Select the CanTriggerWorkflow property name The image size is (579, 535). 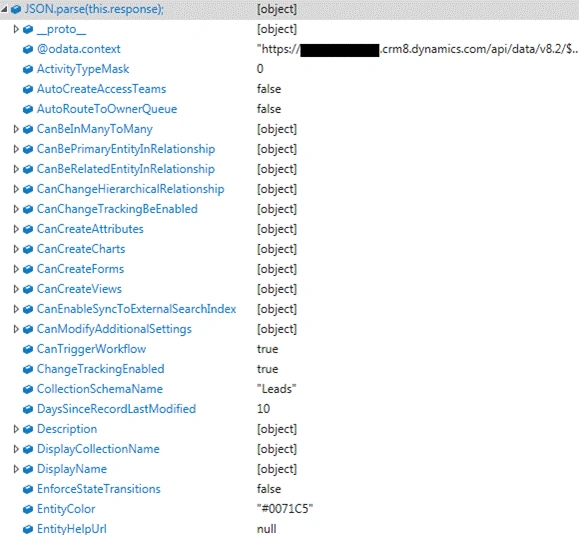pos(91,349)
